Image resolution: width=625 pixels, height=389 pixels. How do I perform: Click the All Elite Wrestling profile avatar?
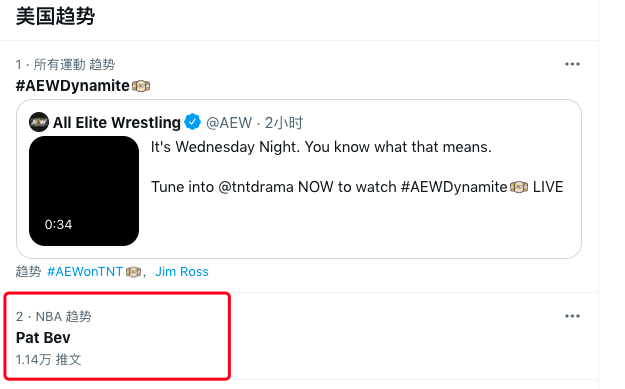tap(39, 122)
